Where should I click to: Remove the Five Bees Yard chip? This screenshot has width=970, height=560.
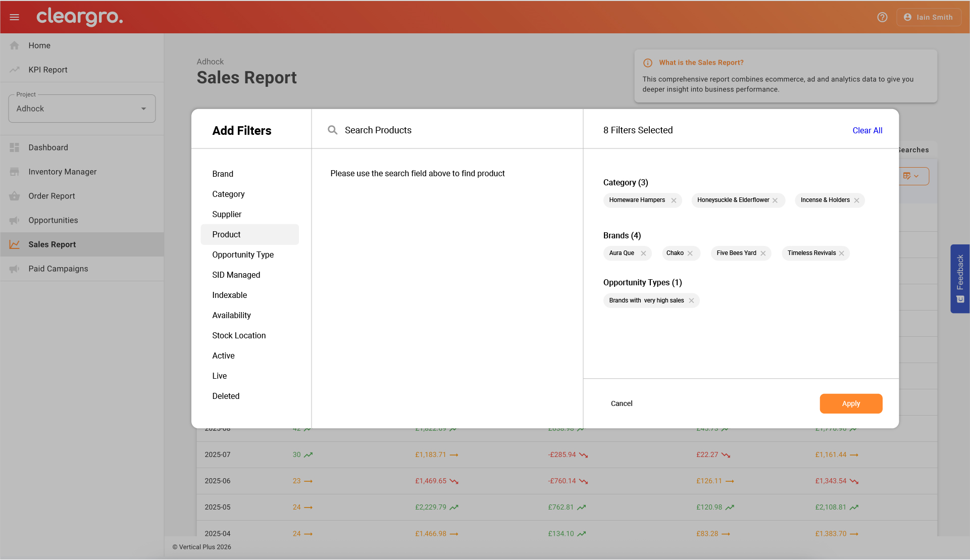pos(763,253)
